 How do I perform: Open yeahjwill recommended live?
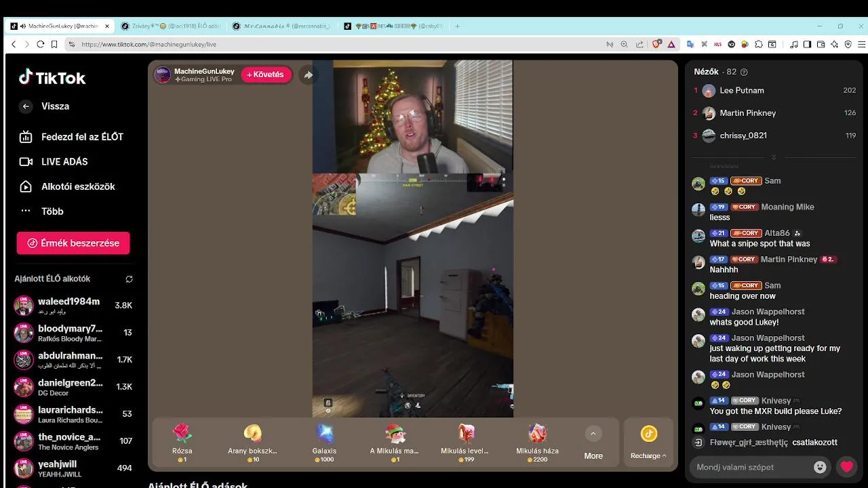[73, 468]
